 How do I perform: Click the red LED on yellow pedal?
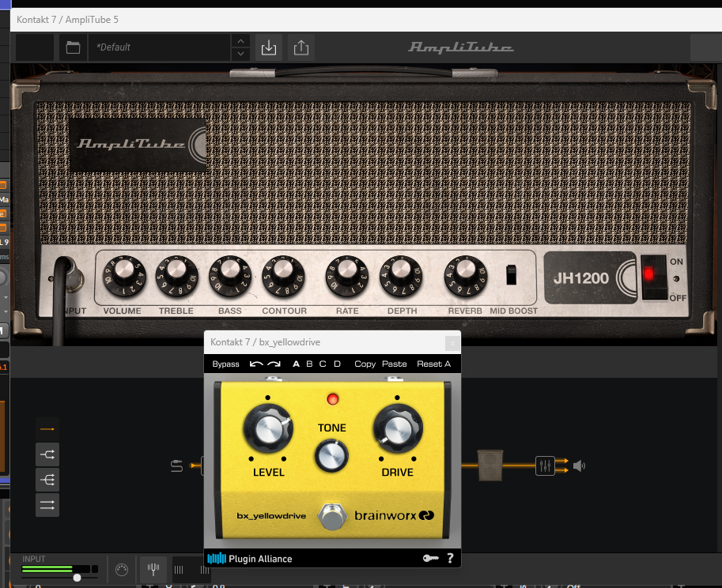332,399
